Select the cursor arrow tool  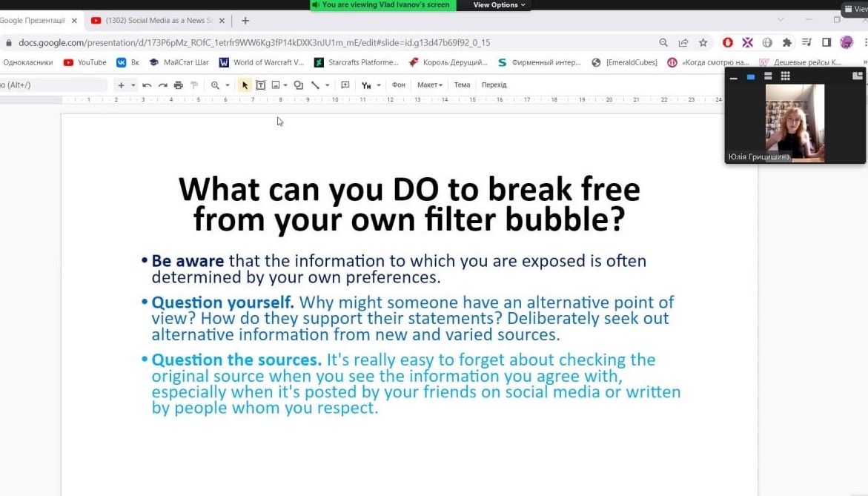point(245,85)
